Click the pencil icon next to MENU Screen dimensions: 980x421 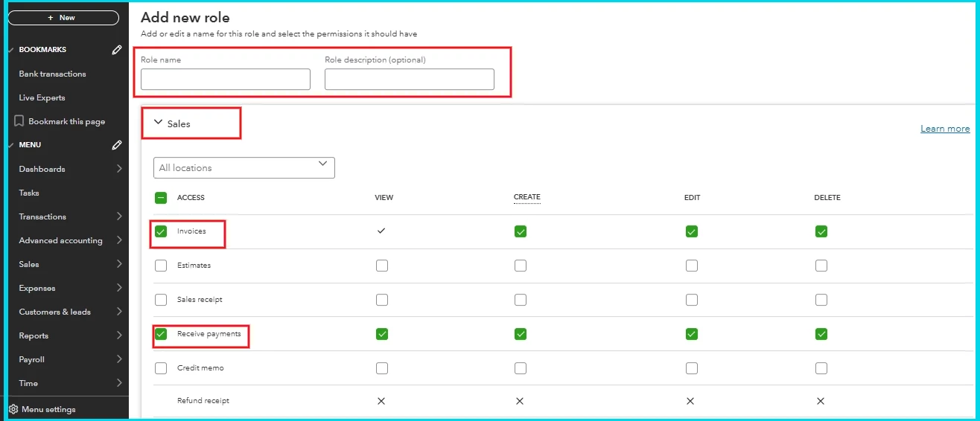tap(117, 145)
